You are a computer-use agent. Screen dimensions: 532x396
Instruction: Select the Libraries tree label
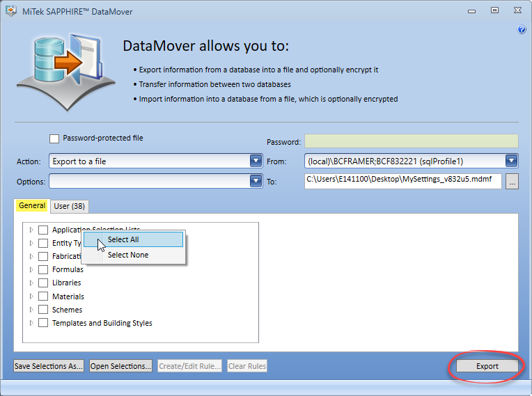coord(67,283)
